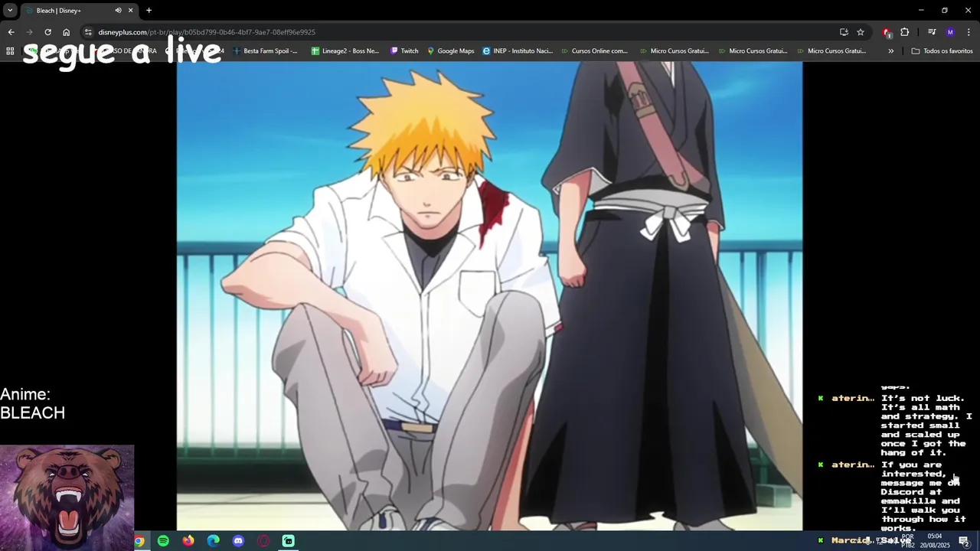Open the Cursos Online bookmark
980x551 pixels.
click(x=593, y=51)
